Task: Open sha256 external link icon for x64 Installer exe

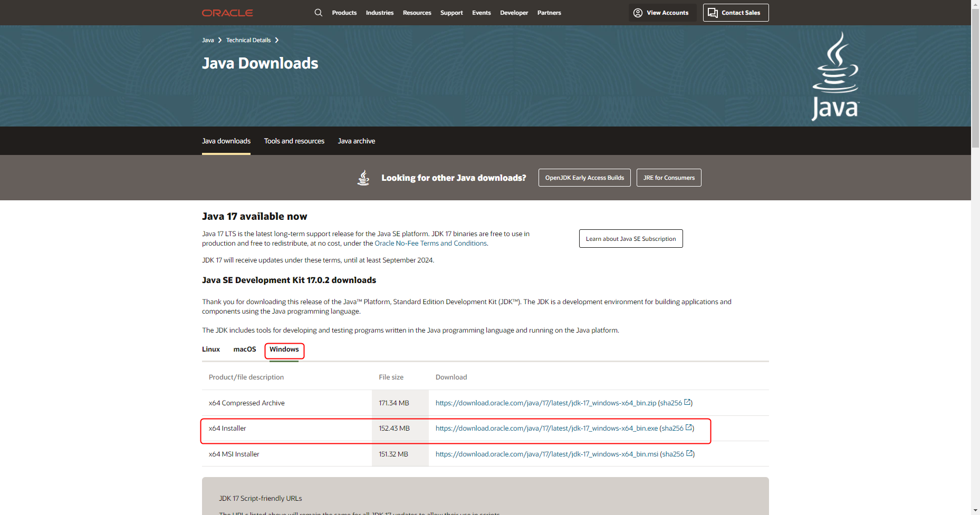Action: pyautogui.click(x=689, y=427)
